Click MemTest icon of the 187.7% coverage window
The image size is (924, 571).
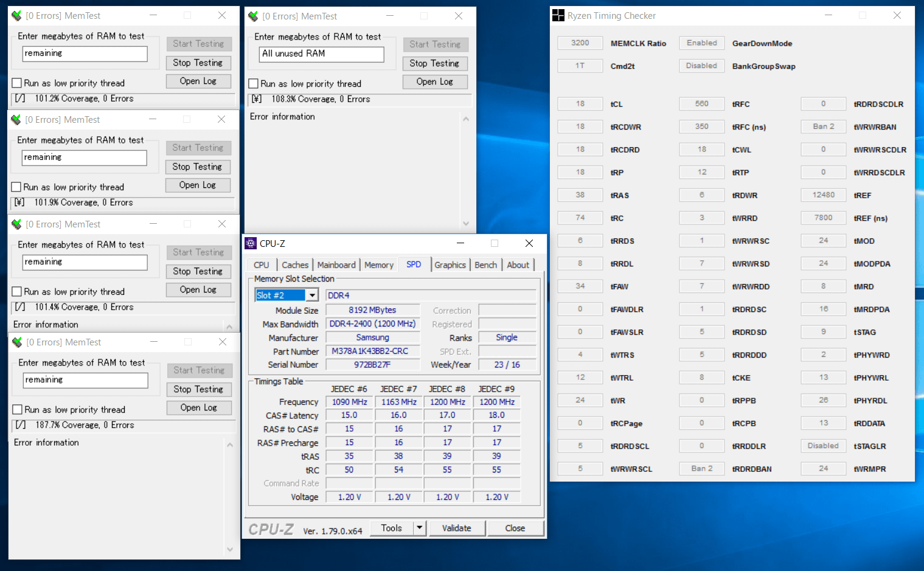(17, 342)
